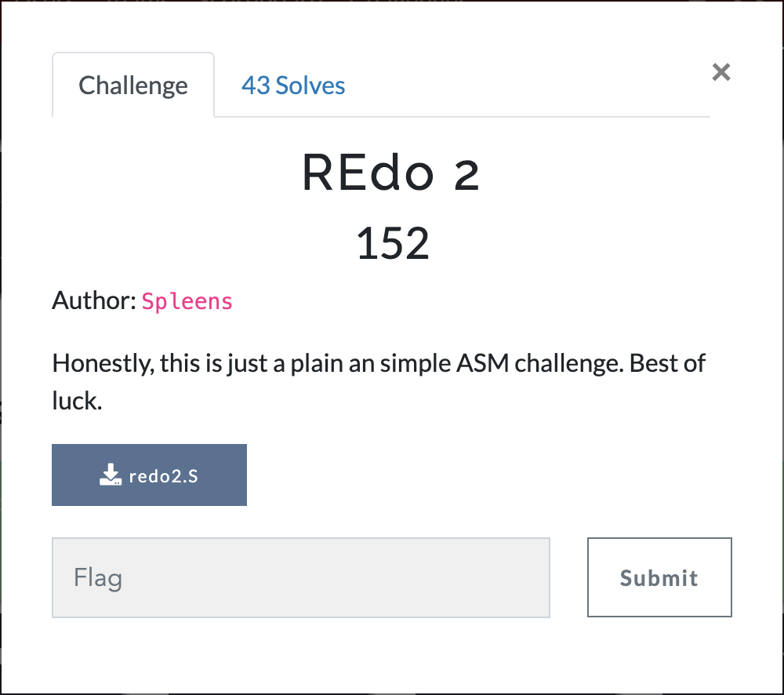Click the redo2.S filename label

(x=164, y=476)
